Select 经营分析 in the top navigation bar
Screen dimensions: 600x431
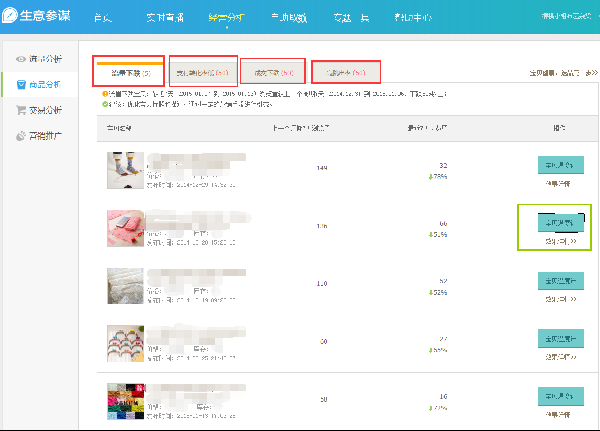(x=226, y=19)
